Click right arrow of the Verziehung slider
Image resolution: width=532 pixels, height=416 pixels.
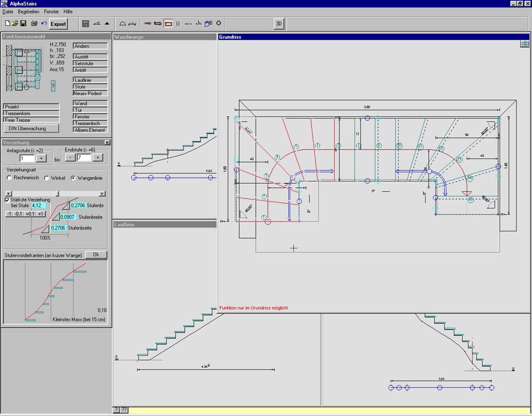tap(102, 194)
